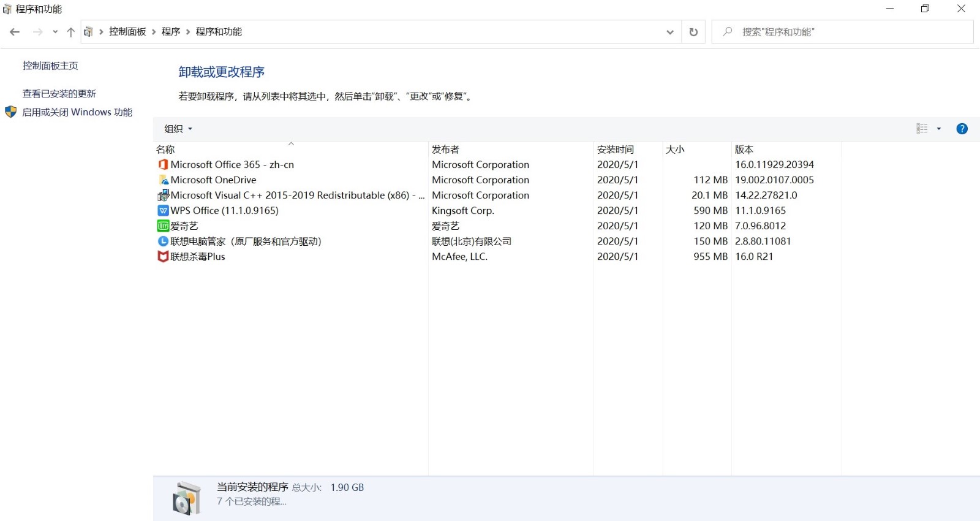Select the Microsoft OneDrive entry
The width and height of the screenshot is (980, 521).
tap(213, 180)
